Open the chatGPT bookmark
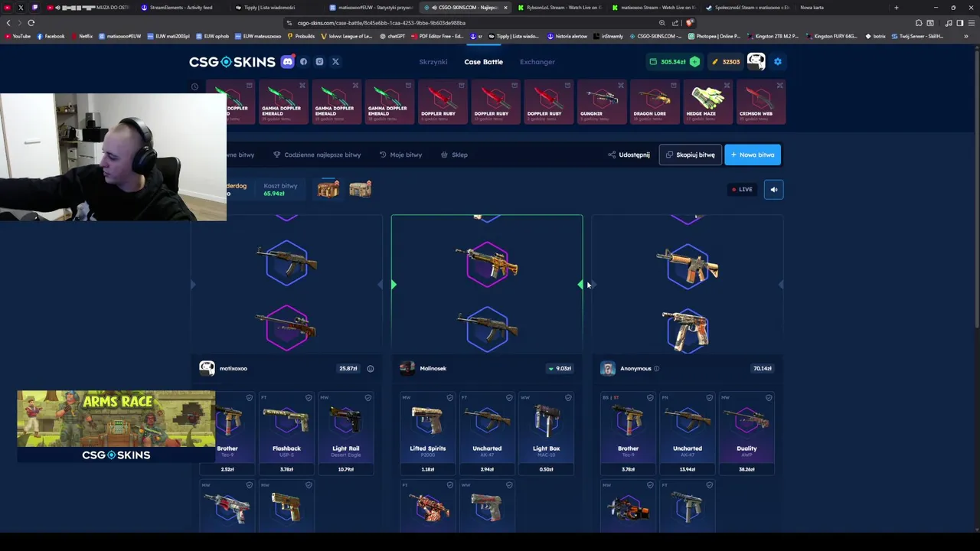The height and width of the screenshot is (551, 980). (392, 36)
